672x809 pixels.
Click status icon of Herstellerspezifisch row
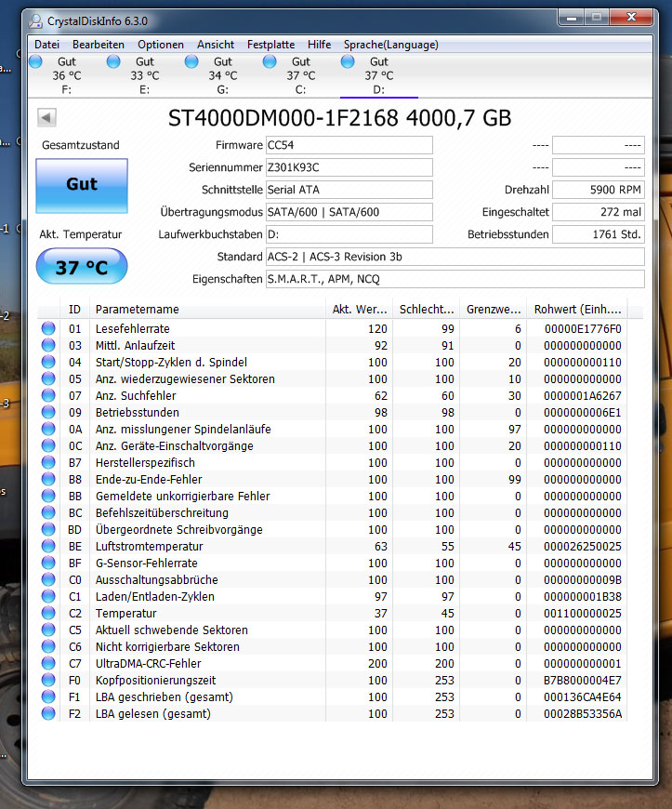coord(48,462)
